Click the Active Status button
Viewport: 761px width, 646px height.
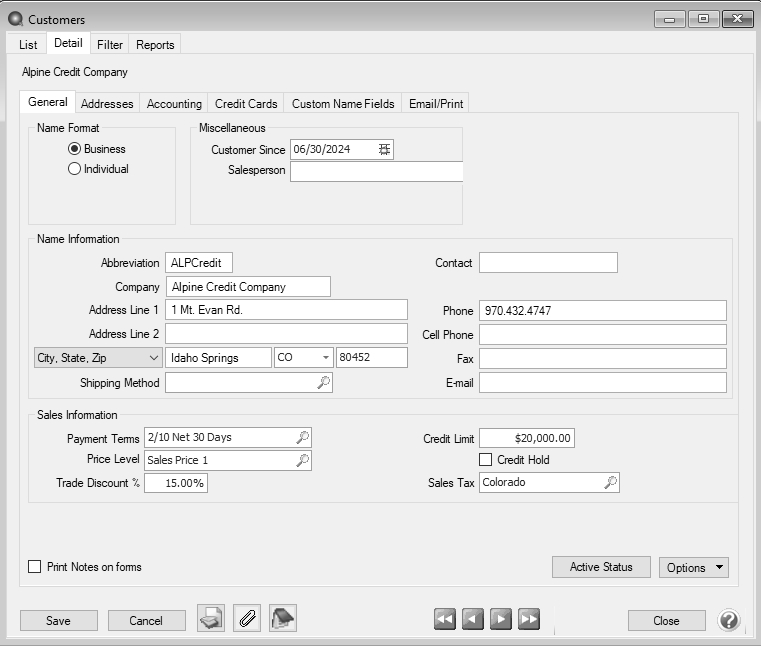(x=601, y=567)
